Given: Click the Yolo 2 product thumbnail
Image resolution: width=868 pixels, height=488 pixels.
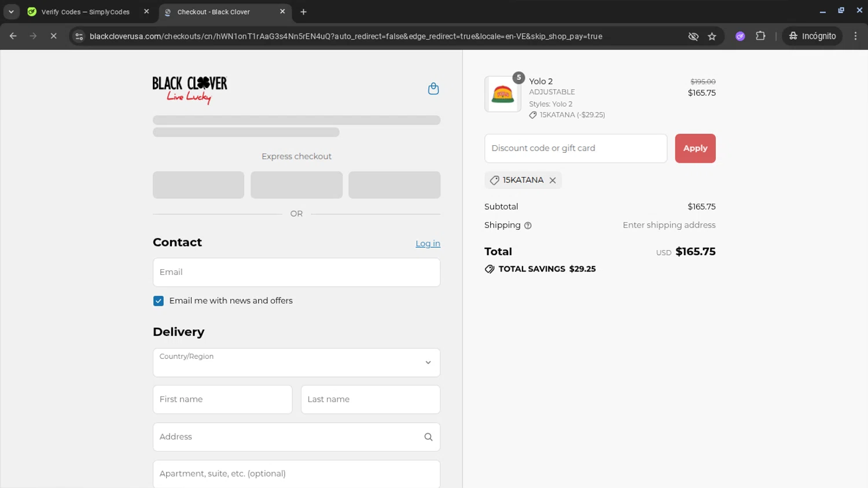Looking at the screenshot, I should [x=502, y=94].
